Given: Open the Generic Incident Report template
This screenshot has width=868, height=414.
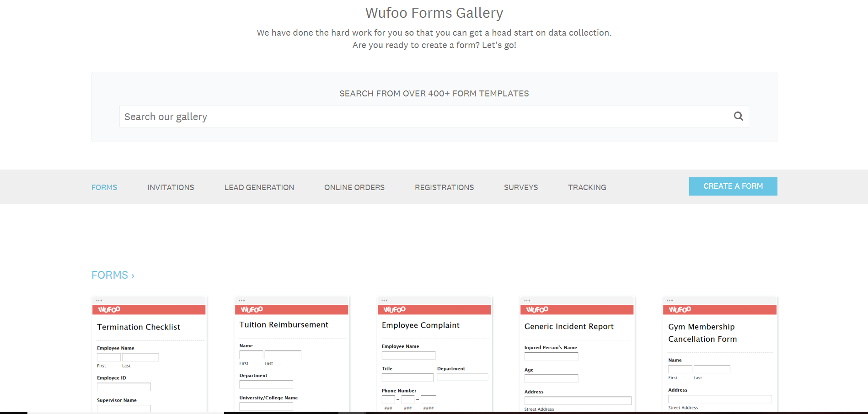Looking at the screenshot, I should click(577, 354).
